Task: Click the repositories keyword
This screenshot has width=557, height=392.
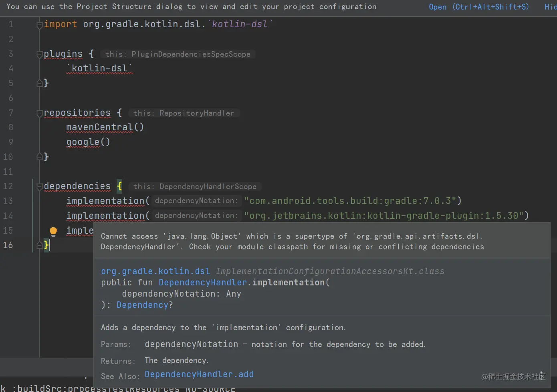Action: [77, 113]
